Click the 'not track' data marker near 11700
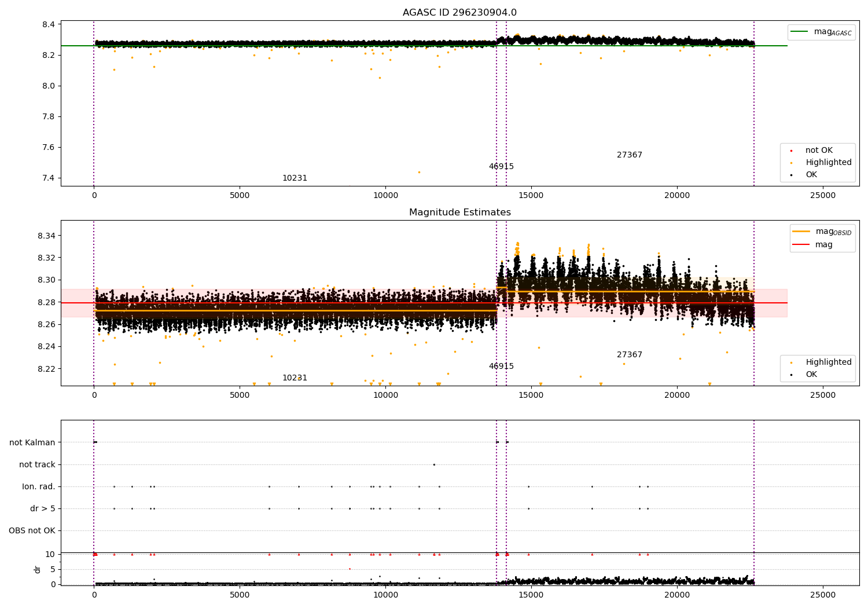Image resolution: width=868 pixels, height=608 pixels. click(434, 464)
